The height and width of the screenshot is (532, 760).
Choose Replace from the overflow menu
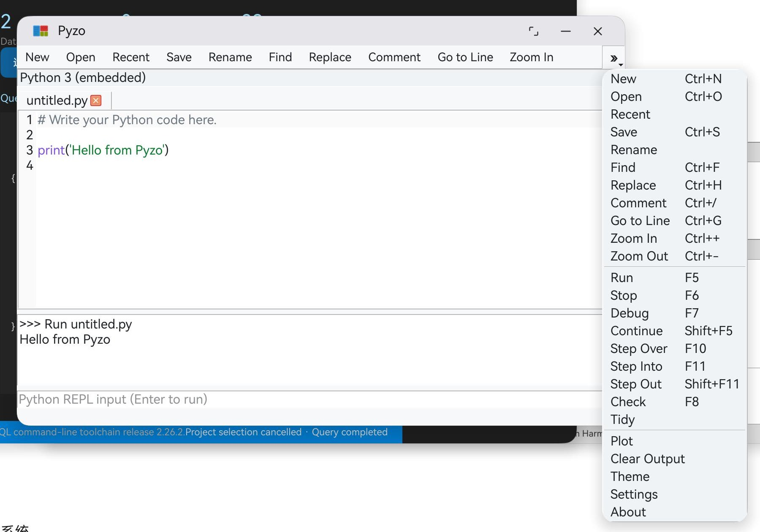(675, 185)
